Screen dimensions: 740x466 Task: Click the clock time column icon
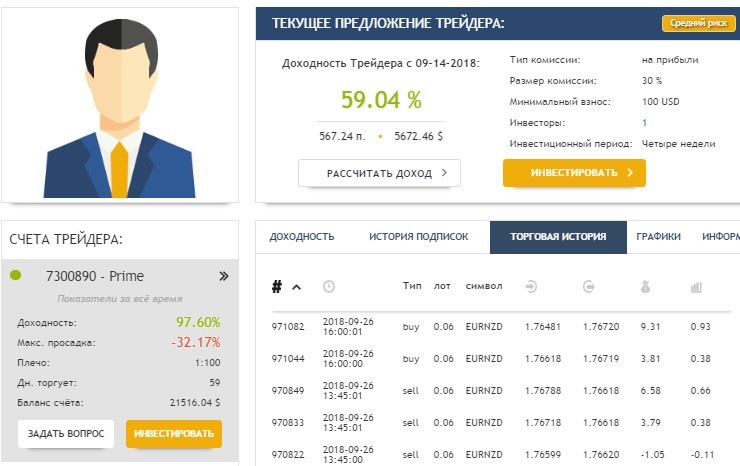point(329,287)
